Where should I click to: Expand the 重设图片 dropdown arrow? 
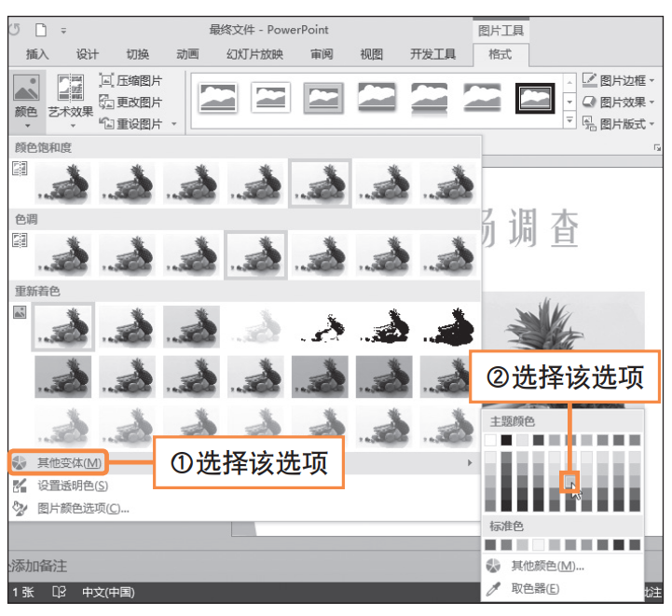174,124
